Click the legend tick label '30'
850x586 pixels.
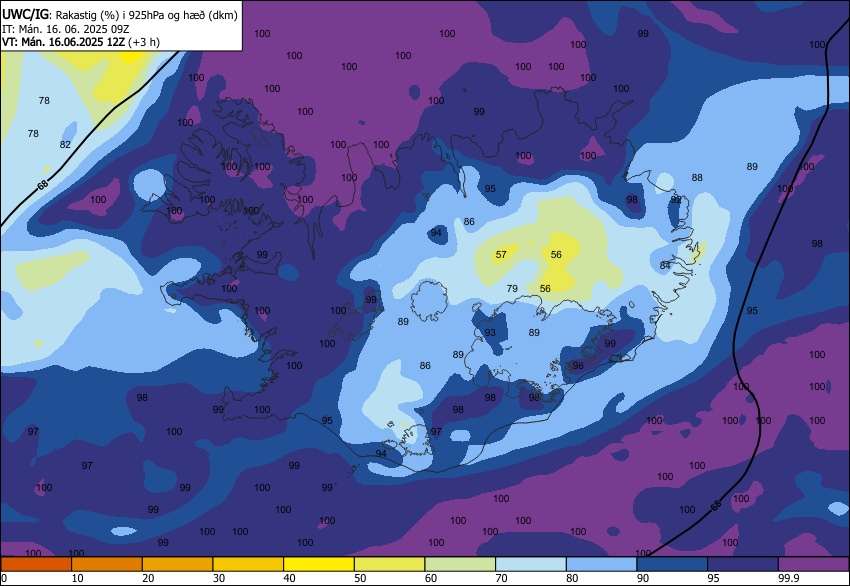click(219, 578)
